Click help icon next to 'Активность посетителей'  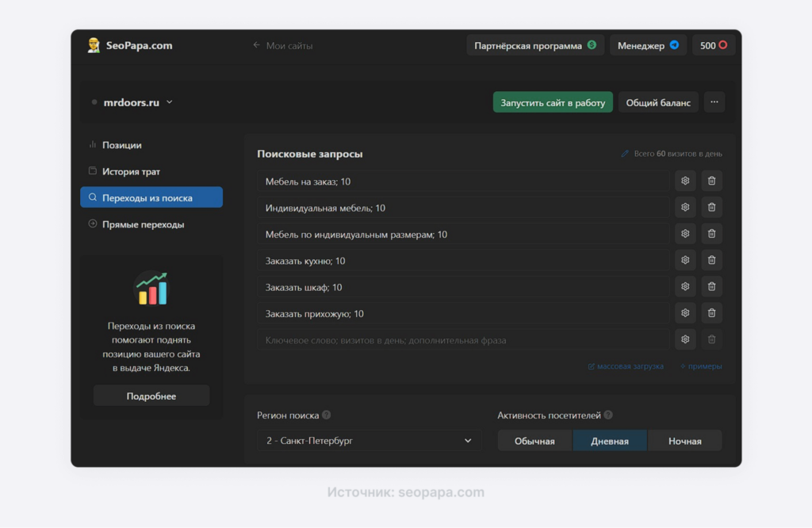tap(608, 415)
